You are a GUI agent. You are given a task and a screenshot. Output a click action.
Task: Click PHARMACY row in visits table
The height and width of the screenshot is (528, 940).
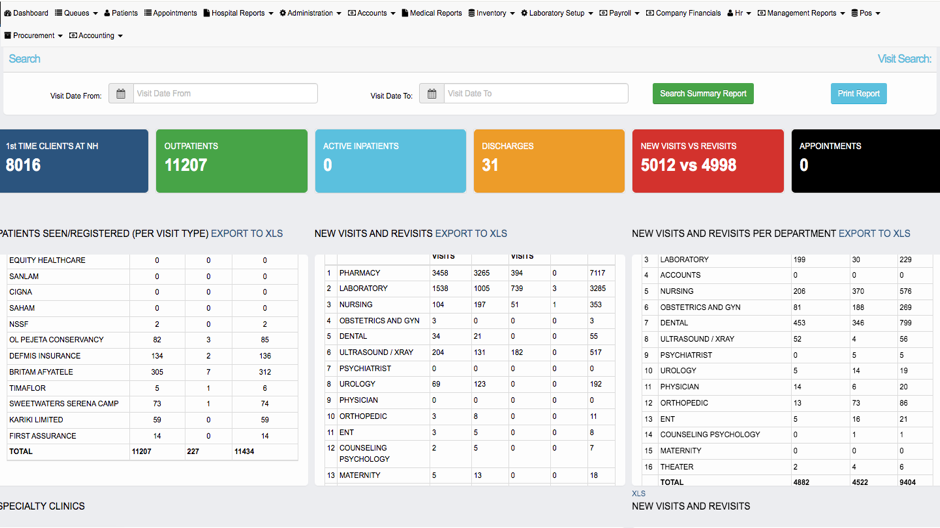(360, 273)
